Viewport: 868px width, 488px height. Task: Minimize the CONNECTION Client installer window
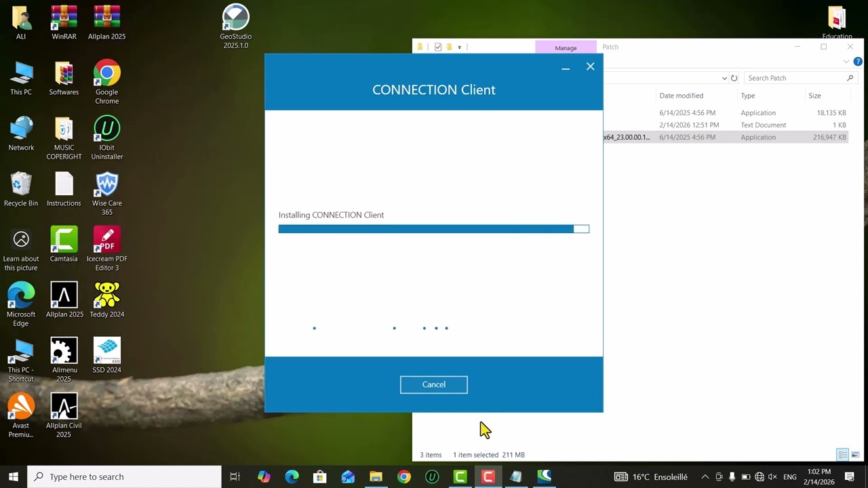pyautogui.click(x=566, y=67)
